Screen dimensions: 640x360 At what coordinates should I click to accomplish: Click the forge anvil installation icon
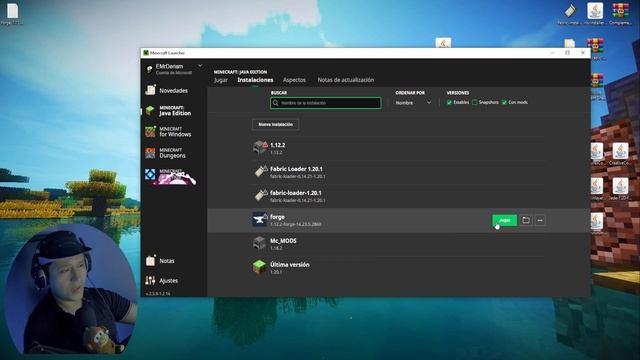coord(260,220)
